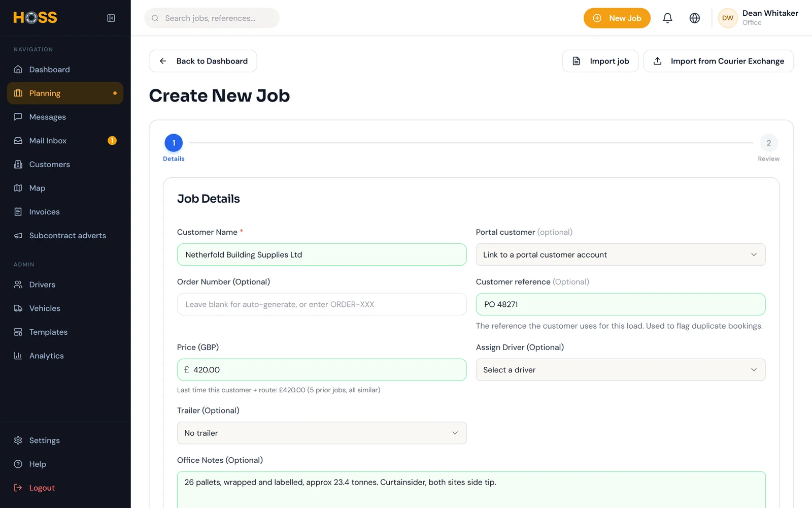This screenshot has width=812, height=508.
Task: Click the Mail Inbox unread badge
Action: tap(112, 141)
